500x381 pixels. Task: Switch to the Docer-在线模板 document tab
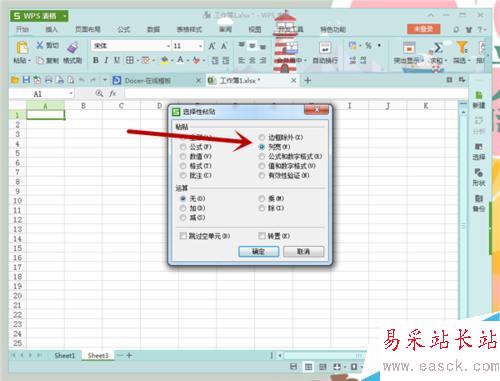pos(148,80)
